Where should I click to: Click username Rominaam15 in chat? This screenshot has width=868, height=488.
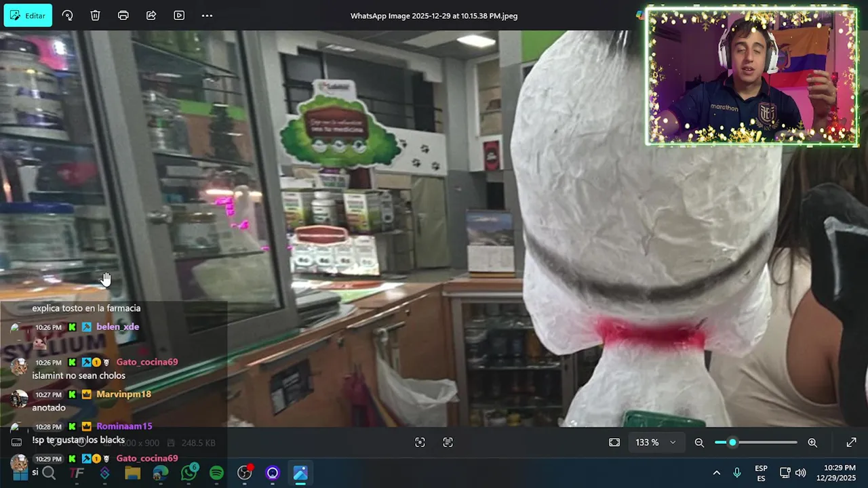[124, 426]
